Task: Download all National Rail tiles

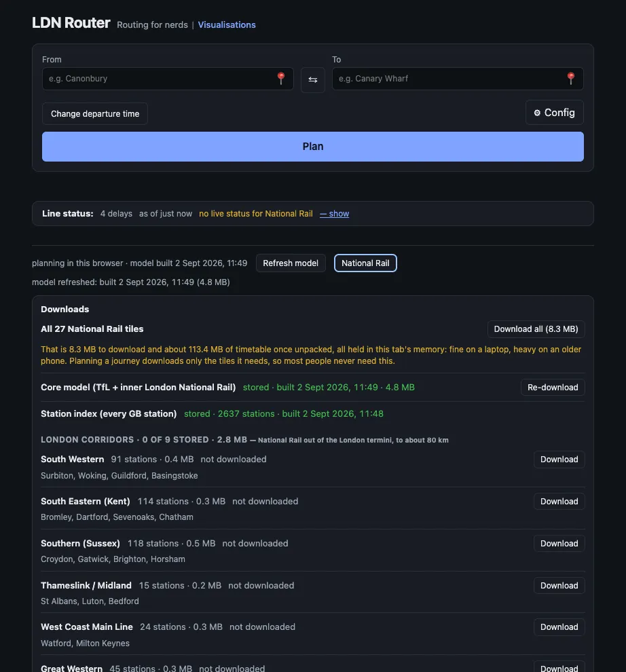Action: tap(536, 329)
